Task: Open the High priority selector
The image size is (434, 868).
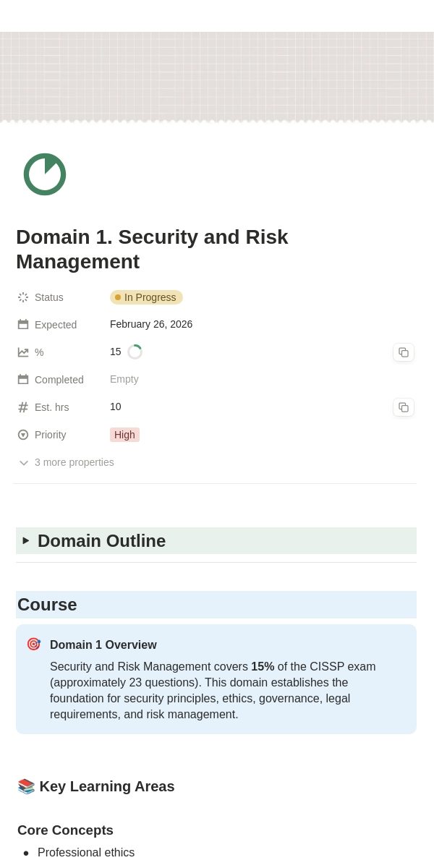Action: pyautogui.click(x=124, y=435)
